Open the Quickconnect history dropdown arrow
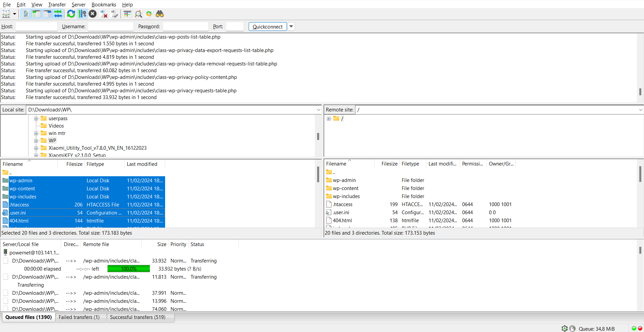644x332 pixels. pos(291,27)
